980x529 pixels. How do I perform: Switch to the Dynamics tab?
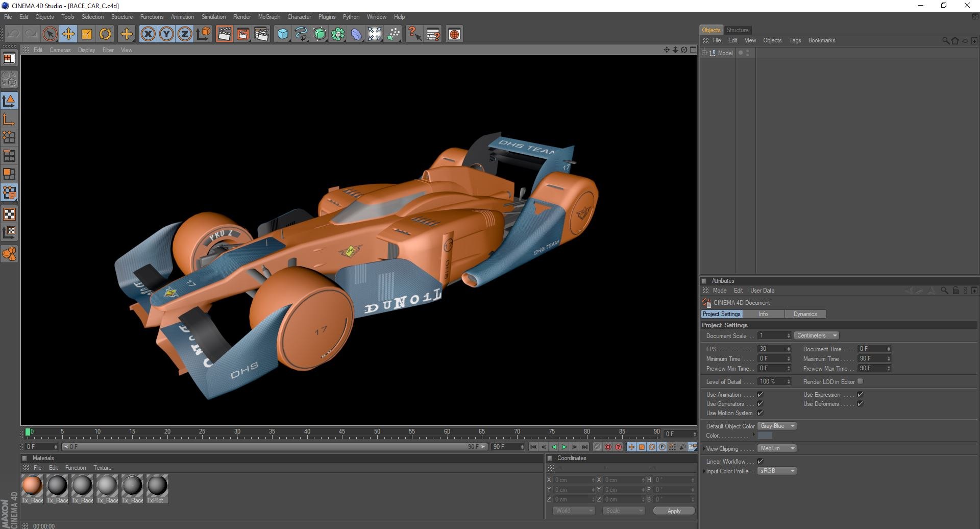pos(805,314)
